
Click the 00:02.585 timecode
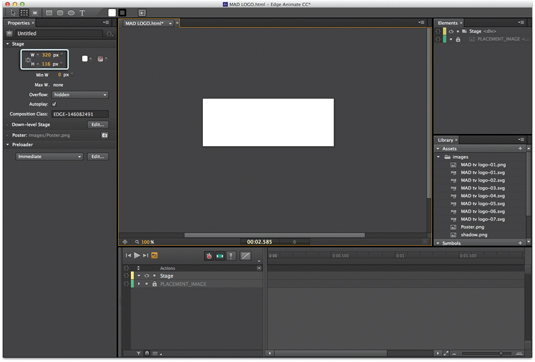260,242
